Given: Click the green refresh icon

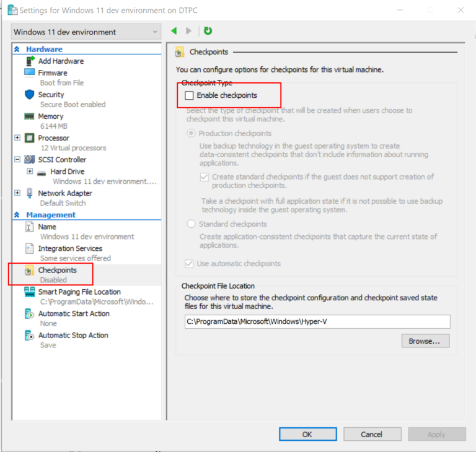Looking at the screenshot, I should pyautogui.click(x=208, y=30).
